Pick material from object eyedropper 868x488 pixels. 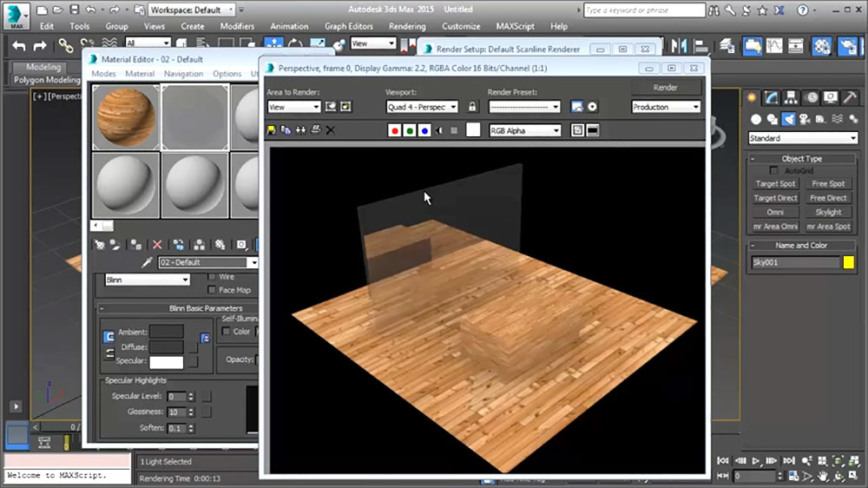tap(147, 262)
